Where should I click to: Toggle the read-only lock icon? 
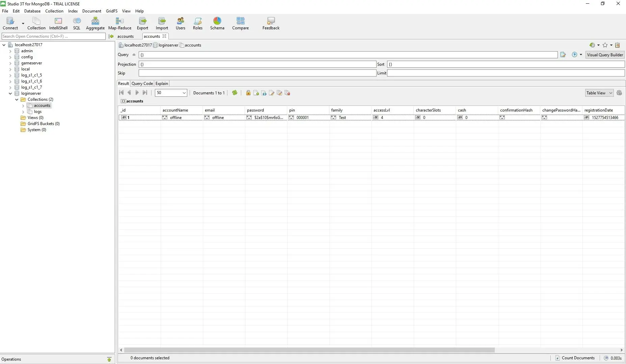point(248,93)
